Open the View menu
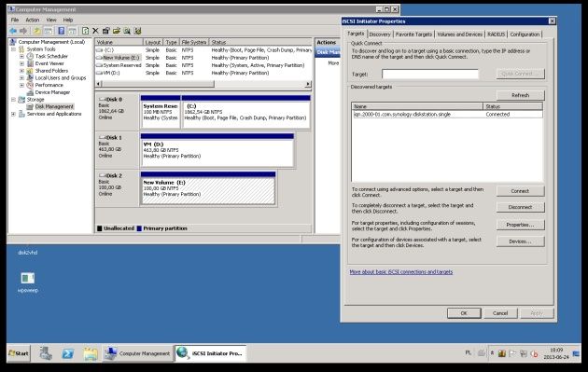 (x=51, y=20)
